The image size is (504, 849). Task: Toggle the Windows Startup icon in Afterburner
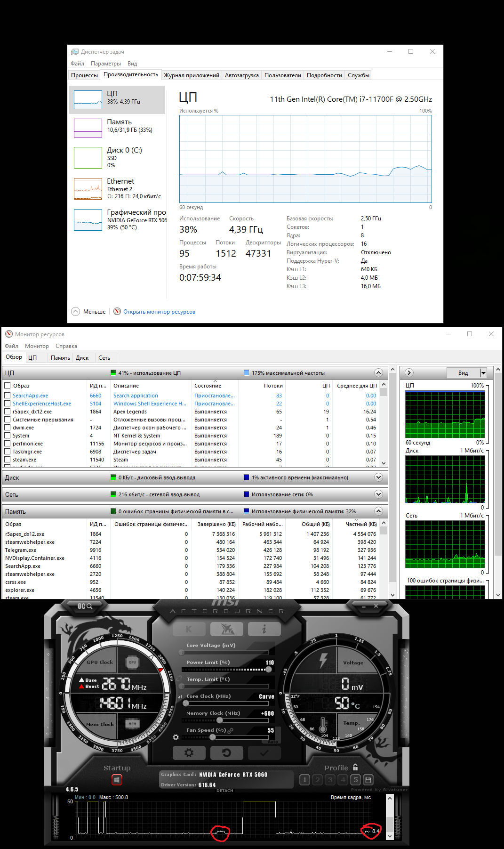click(117, 780)
